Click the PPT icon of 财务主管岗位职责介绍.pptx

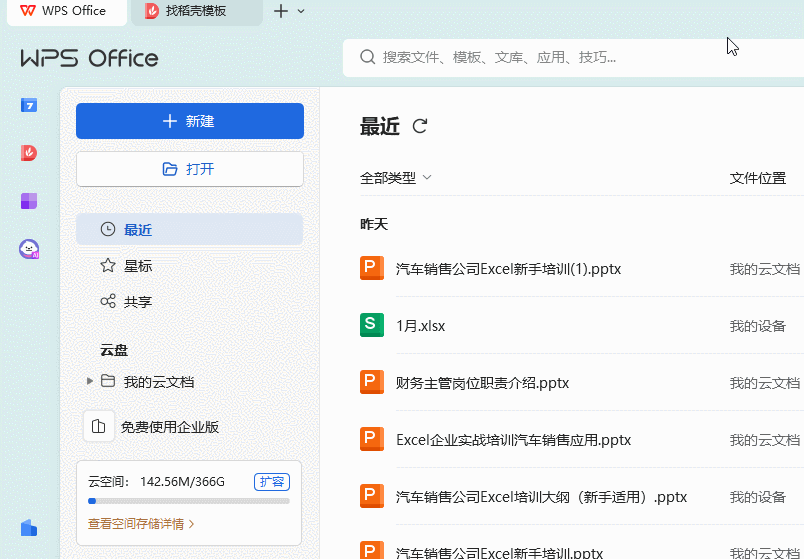coord(372,382)
